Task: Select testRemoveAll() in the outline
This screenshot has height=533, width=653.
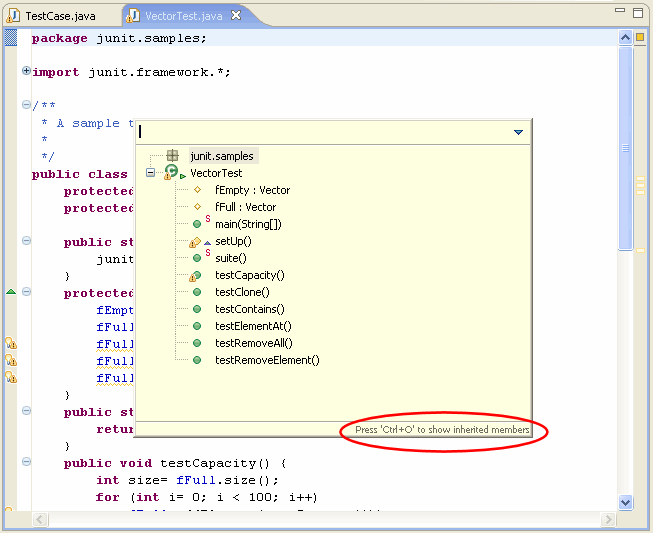Action: [254, 344]
